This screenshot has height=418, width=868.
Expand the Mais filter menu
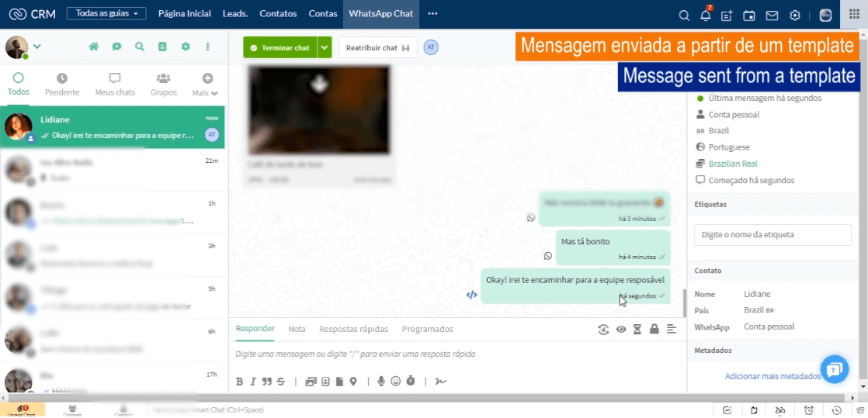[206, 85]
